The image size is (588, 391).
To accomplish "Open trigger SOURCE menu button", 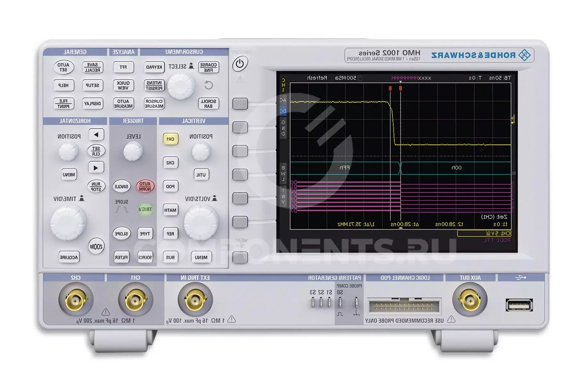I will 145,257.
